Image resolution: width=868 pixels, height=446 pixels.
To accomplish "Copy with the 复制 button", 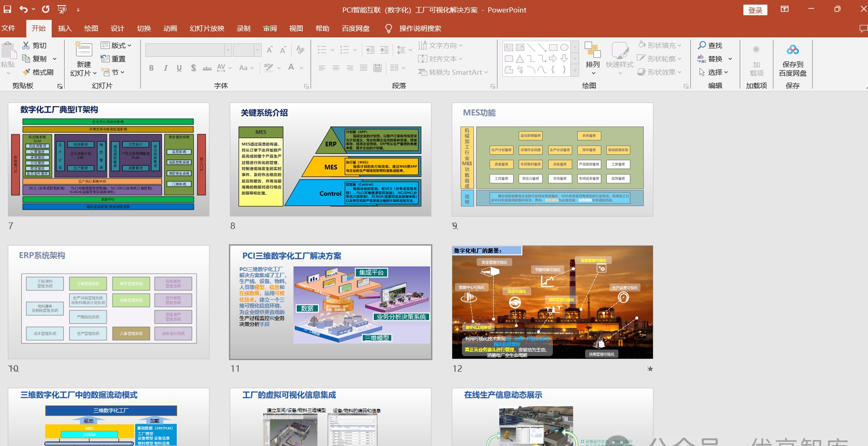I will click(35, 59).
